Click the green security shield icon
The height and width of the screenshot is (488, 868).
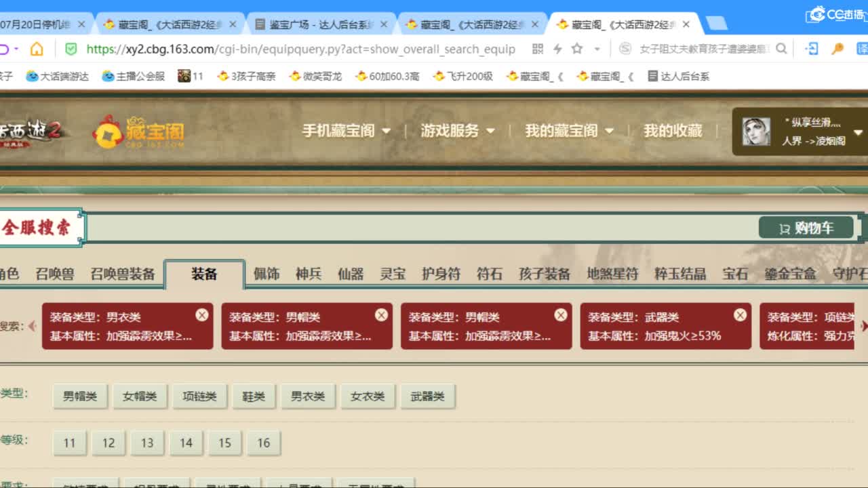pos(71,49)
